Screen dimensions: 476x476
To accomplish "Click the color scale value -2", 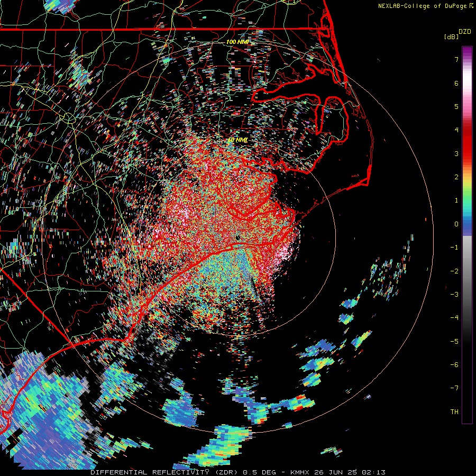I will 454,271.
